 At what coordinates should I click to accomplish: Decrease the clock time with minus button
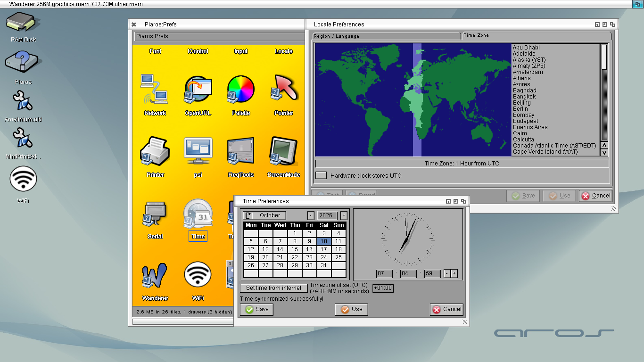click(447, 273)
